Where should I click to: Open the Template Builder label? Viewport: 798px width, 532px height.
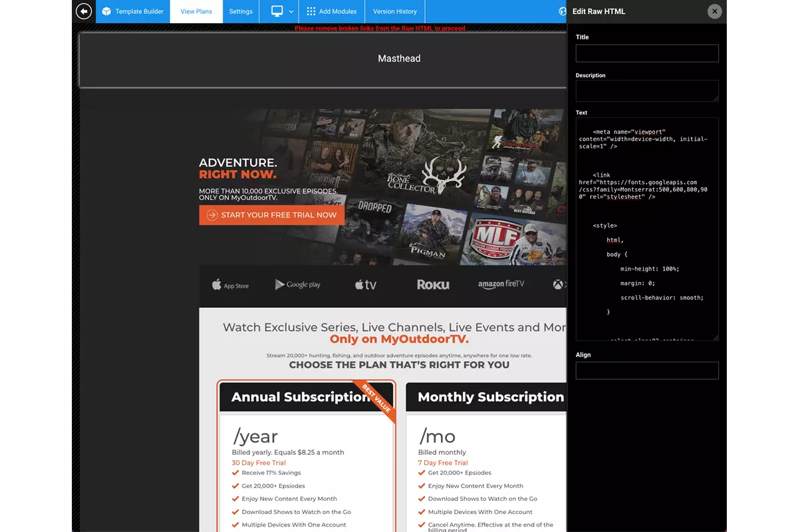tap(140, 11)
